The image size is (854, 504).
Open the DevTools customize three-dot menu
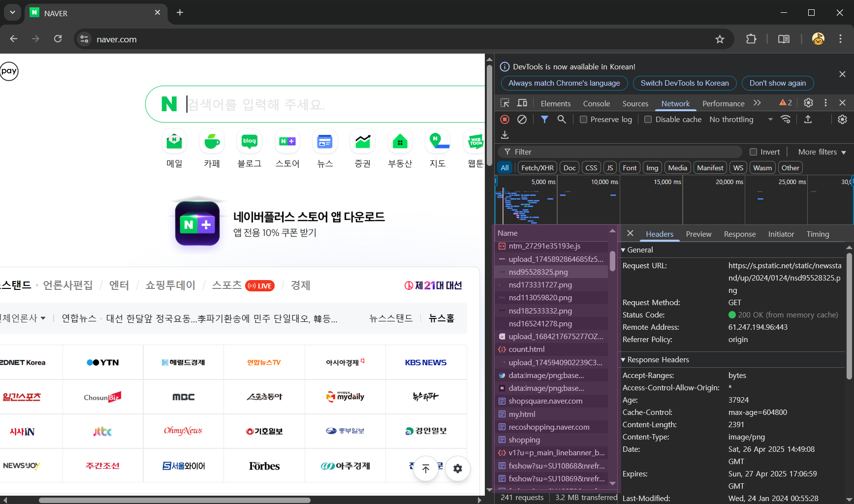[825, 102]
